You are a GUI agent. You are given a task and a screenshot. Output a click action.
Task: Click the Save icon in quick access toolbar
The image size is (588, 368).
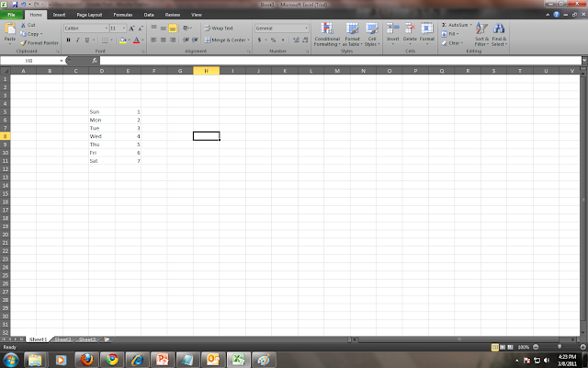pyautogui.click(x=15, y=5)
